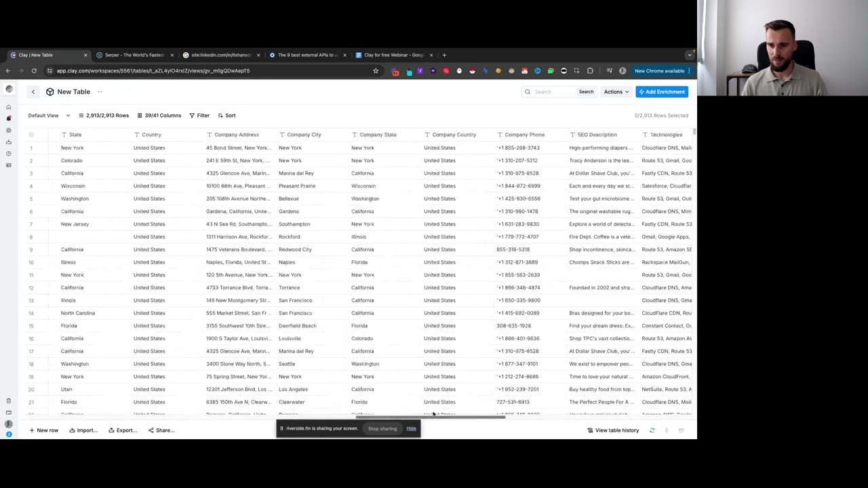The image size is (868, 488).
Task: Click the Sort icon button
Action: [x=226, y=115]
